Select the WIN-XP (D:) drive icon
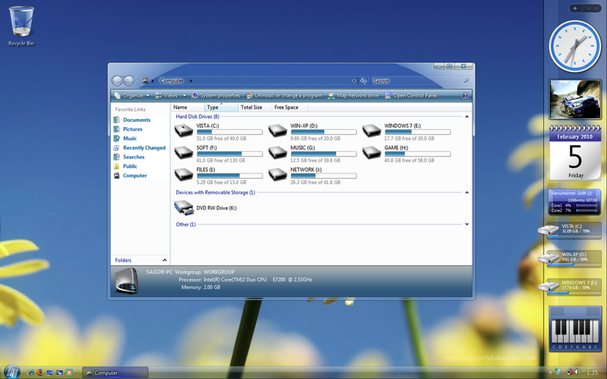 click(x=278, y=131)
